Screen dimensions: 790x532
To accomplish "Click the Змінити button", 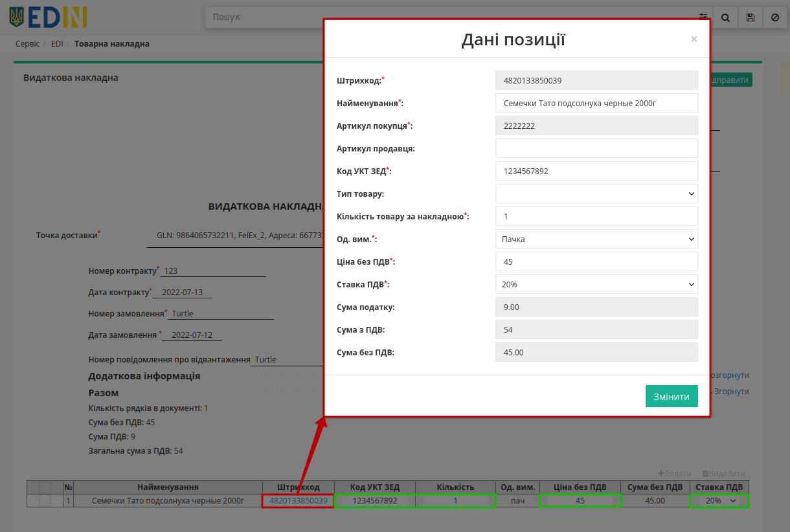I will pyautogui.click(x=671, y=396).
